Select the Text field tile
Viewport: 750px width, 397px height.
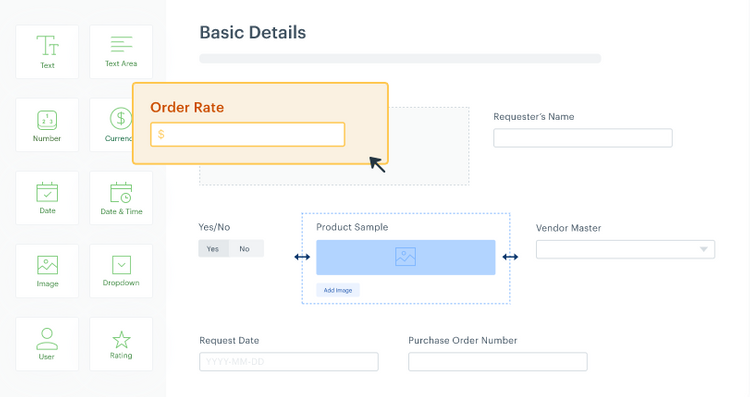(x=47, y=52)
